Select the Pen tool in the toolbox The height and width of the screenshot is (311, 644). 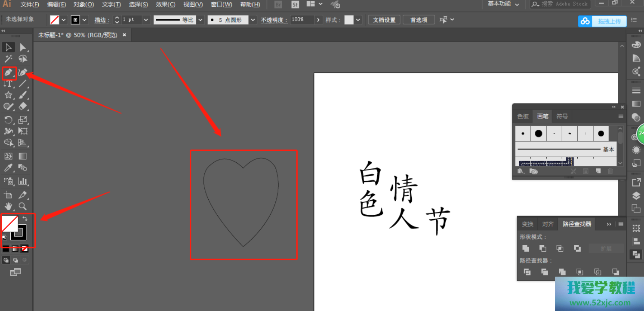click(8, 73)
